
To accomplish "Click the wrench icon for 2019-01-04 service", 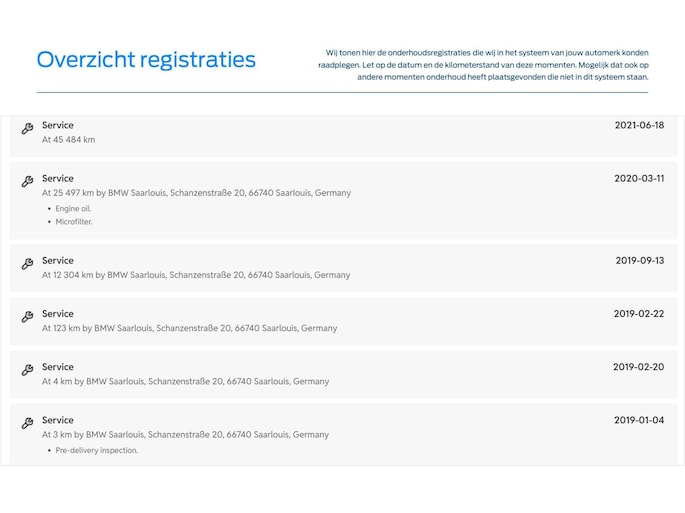I will coord(27,424).
